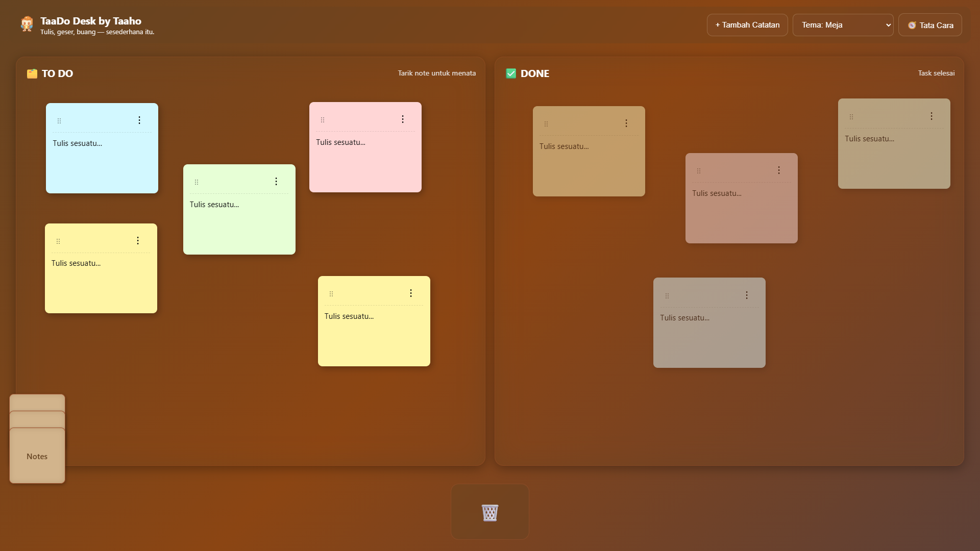The image size is (980, 551).
Task: Click the drag handle on the gray DONE note
Action: click(667, 295)
